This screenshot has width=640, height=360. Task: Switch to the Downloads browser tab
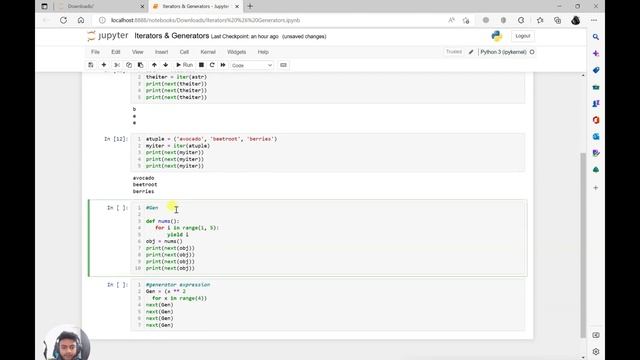tap(101, 7)
